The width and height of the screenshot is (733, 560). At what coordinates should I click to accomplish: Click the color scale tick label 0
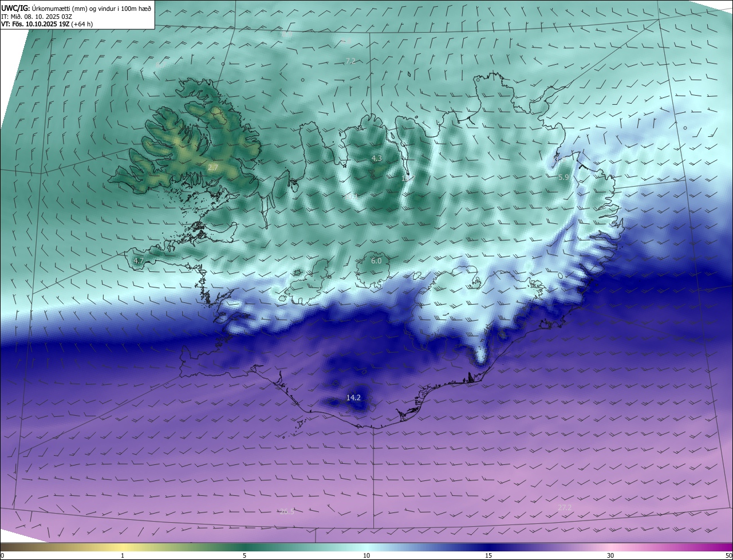2,555
